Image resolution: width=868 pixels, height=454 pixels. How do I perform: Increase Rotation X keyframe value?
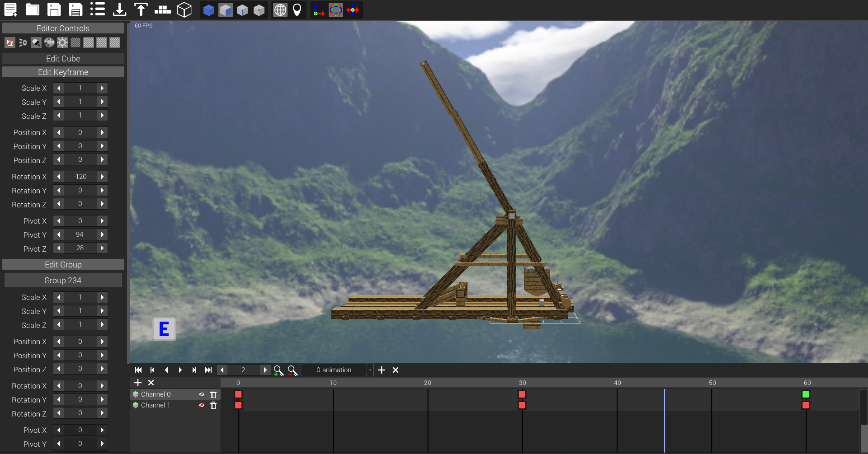(x=102, y=177)
